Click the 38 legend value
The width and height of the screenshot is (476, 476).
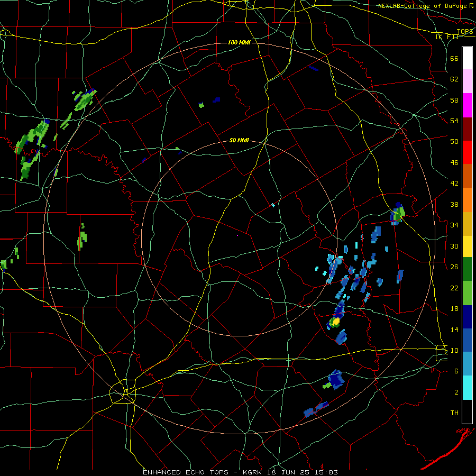point(454,204)
